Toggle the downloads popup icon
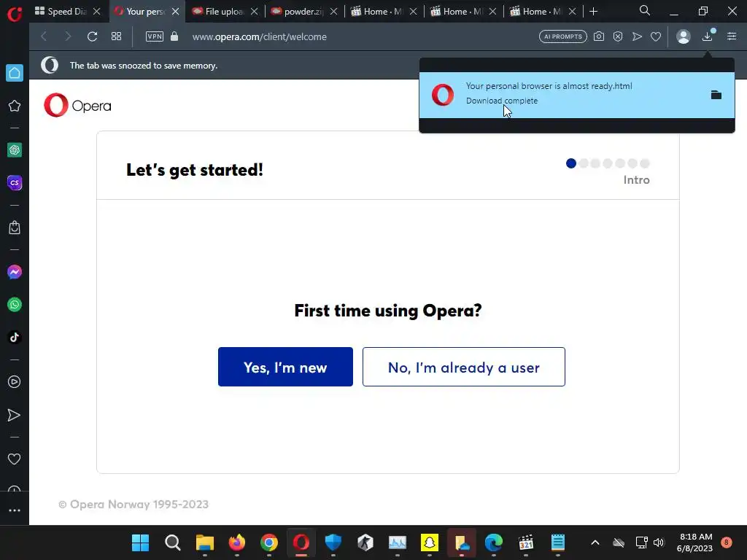747x560 pixels. (x=708, y=36)
